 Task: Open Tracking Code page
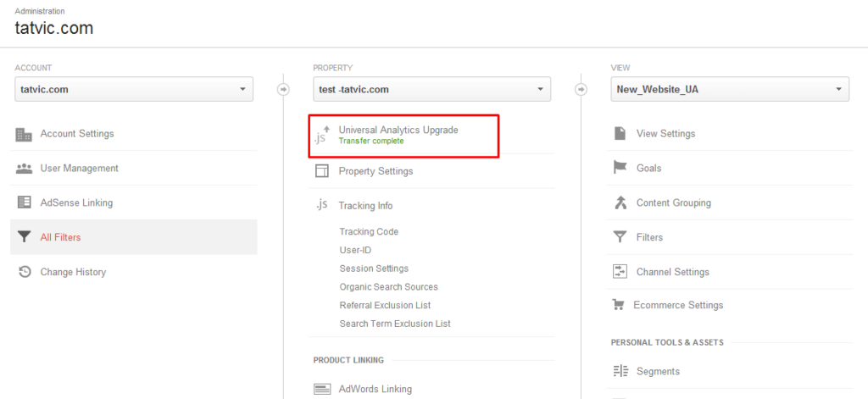tap(369, 231)
